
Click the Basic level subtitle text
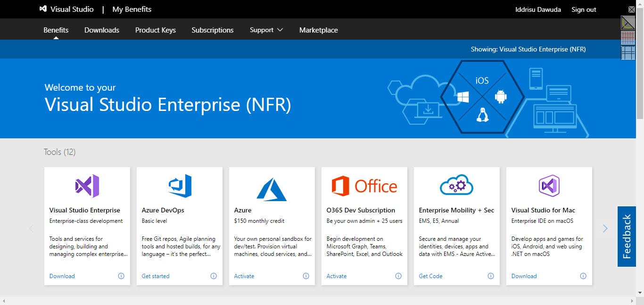(155, 221)
